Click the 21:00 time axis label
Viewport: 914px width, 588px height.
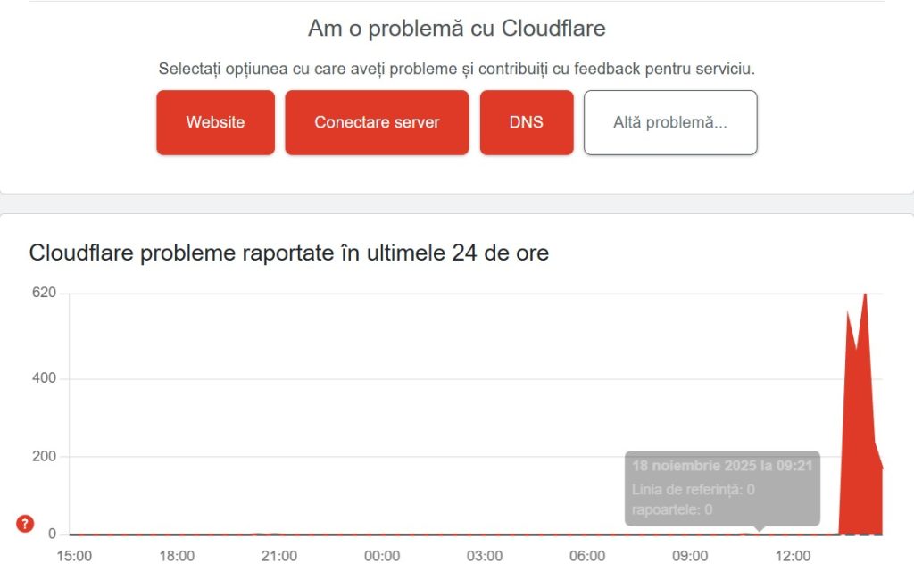pyautogui.click(x=280, y=555)
